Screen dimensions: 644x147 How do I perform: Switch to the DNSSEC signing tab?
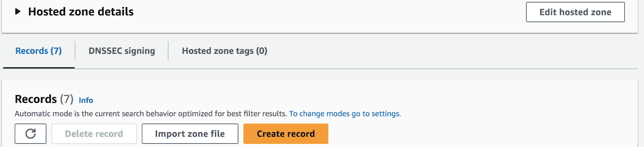click(122, 51)
